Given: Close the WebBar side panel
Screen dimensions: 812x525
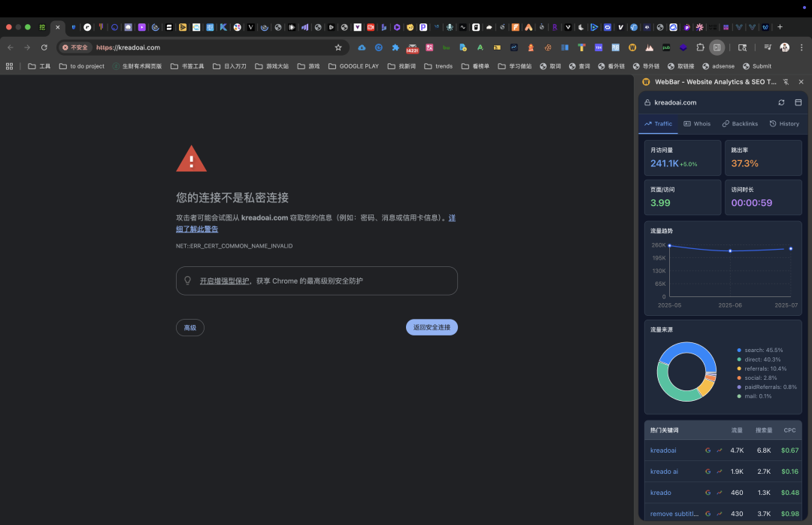Looking at the screenshot, I should tap(801, 82).
